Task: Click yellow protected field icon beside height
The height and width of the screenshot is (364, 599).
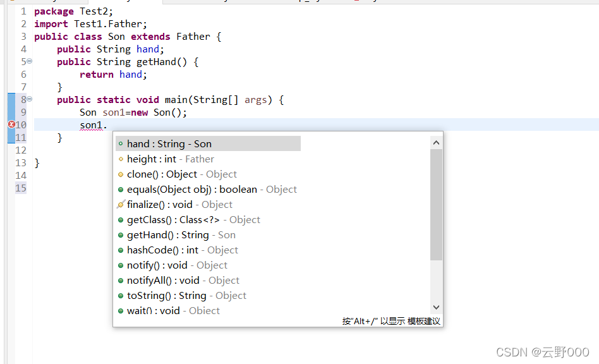Action: point(121,159)
